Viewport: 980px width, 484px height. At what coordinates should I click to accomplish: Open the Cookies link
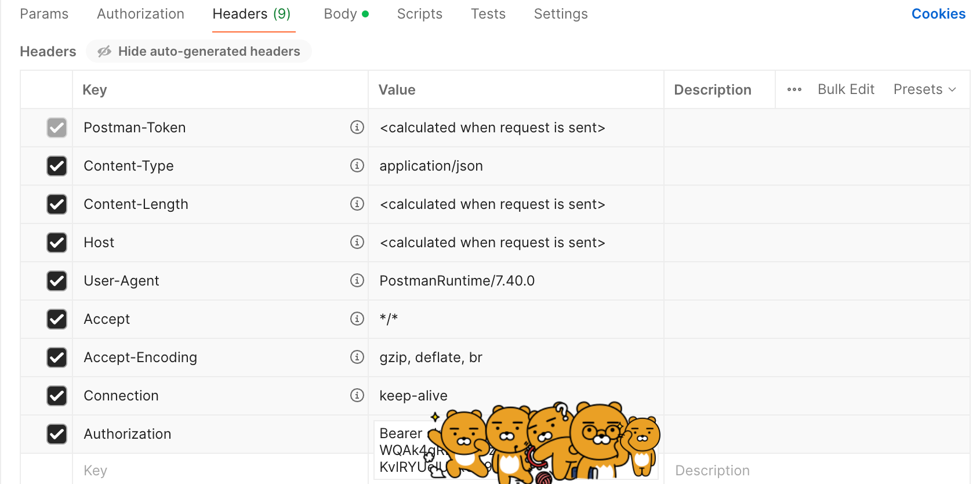tap(938, 14)
